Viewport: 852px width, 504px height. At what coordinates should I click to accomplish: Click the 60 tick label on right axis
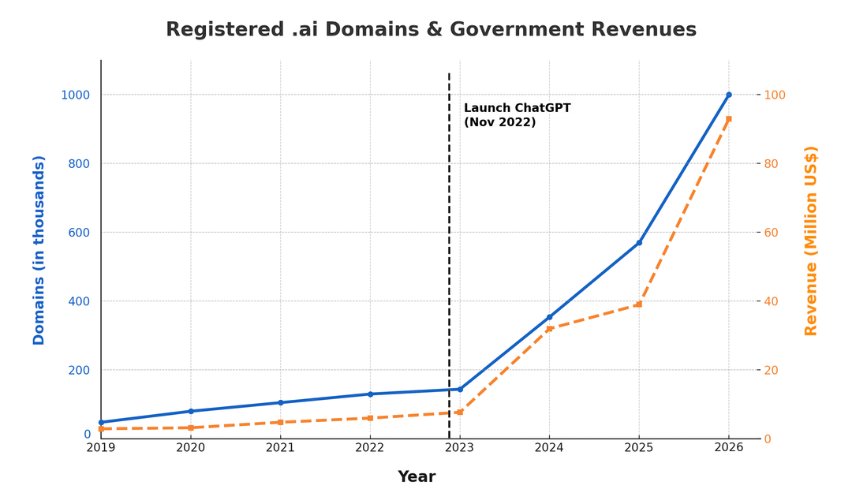click(x=772, y=233)
